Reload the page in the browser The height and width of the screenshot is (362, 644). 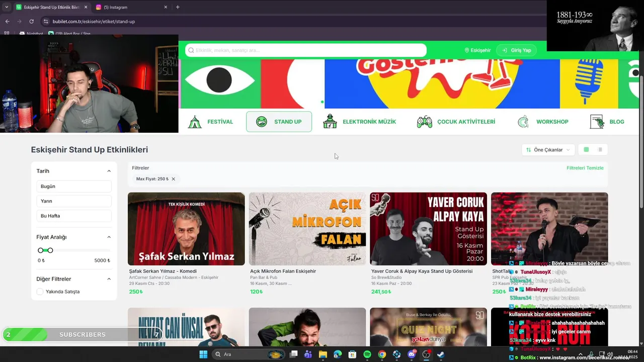pyautogui.click(x=31, y=21)
